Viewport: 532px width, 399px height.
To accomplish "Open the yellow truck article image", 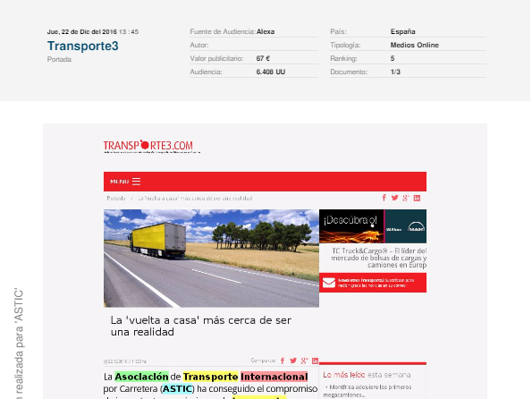I will (x=211, y=259).
